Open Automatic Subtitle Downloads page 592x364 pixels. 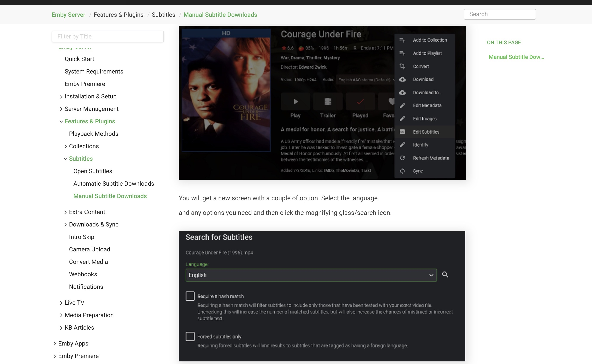point(114,184)
